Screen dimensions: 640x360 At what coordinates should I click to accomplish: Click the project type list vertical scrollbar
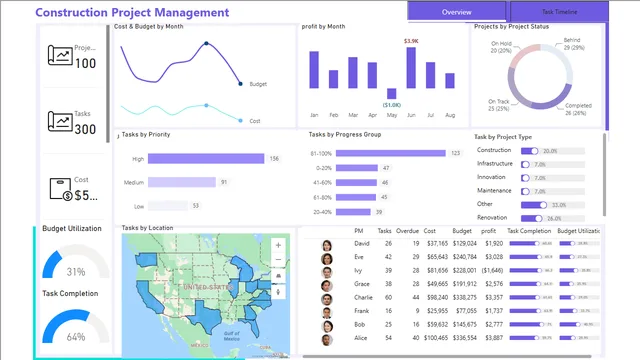604,175
